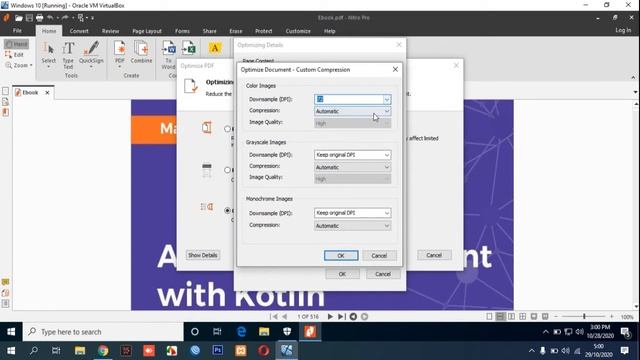Switch to facing continuous view icon
The height and width of the screenshot is (360, 640).
pos(522,316)
